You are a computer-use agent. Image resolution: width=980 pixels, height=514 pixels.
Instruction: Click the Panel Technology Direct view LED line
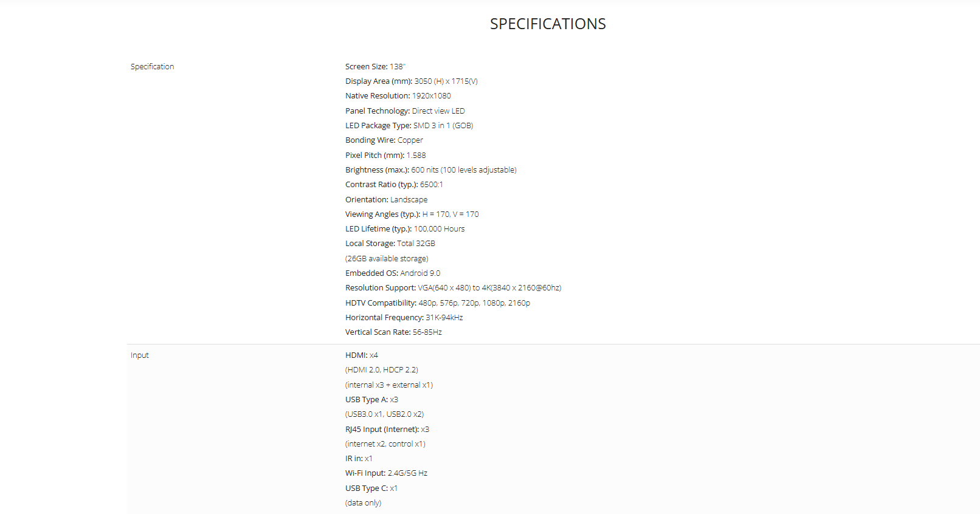405,111
